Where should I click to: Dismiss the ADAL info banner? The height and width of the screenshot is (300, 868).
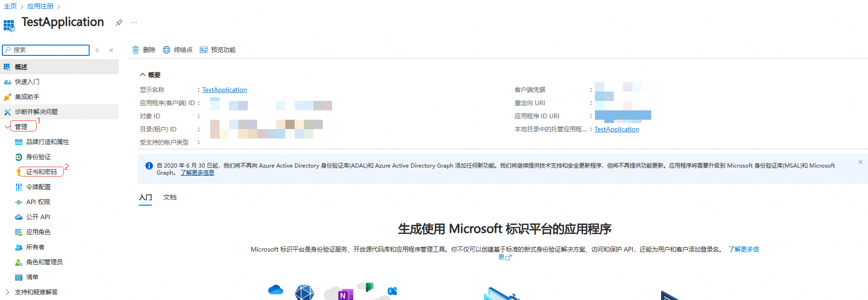point(860,162)
